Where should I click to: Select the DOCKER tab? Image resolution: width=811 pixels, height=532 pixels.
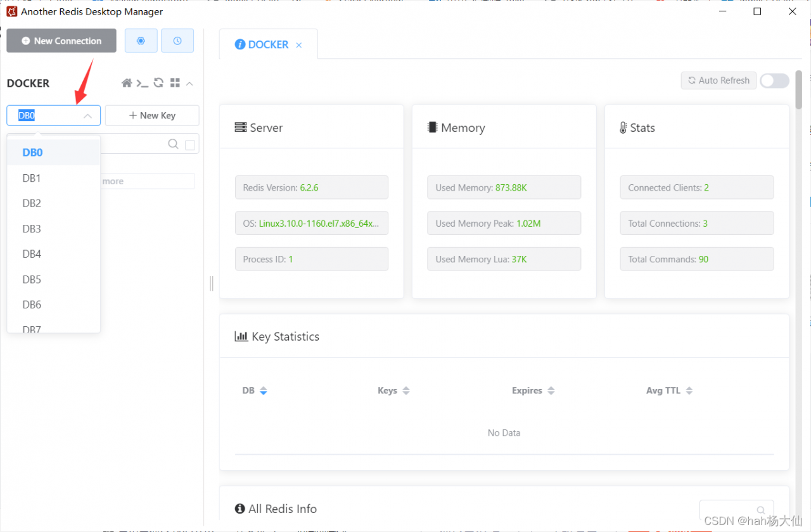[269, 44]
